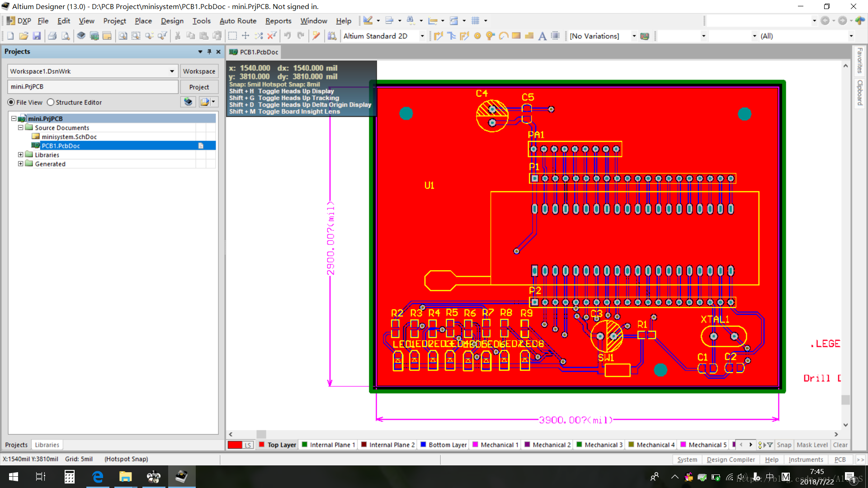Select the Place String text tool
The width and height of the screenshot is (868, 488).
click(x=542, y=36)
